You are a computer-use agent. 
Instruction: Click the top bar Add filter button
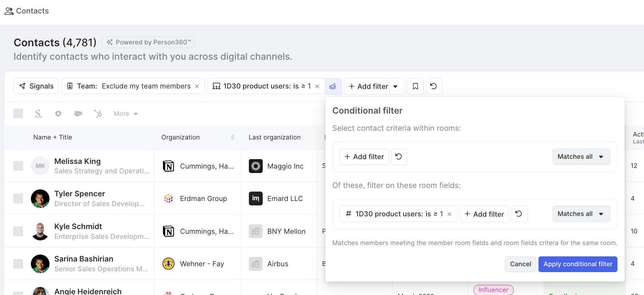(367, 86)
